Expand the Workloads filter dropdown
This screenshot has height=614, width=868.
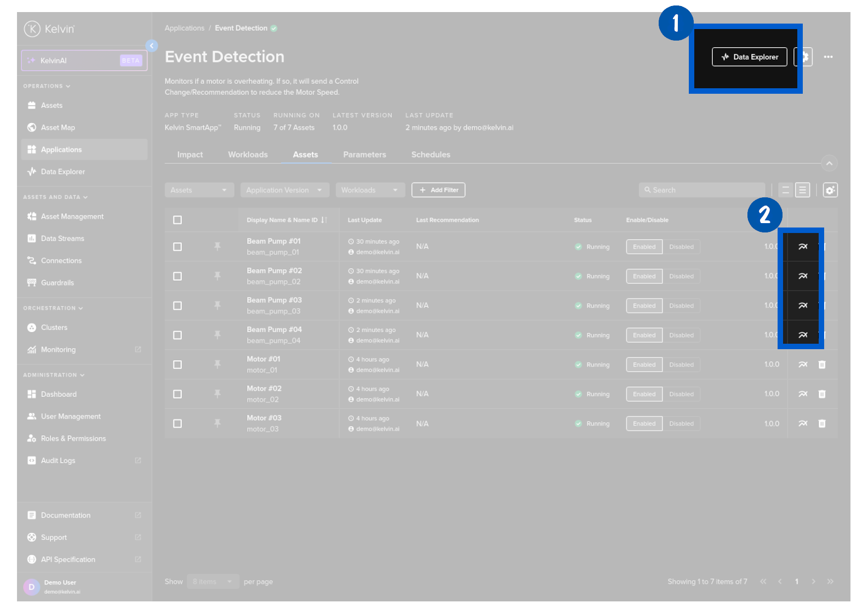[x=370, y=190]
